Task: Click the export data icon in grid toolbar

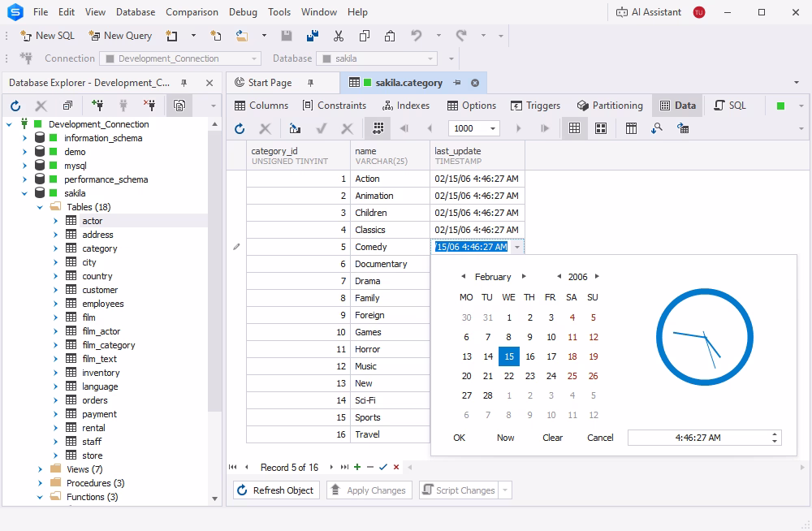Action: [x=296, y=128]
